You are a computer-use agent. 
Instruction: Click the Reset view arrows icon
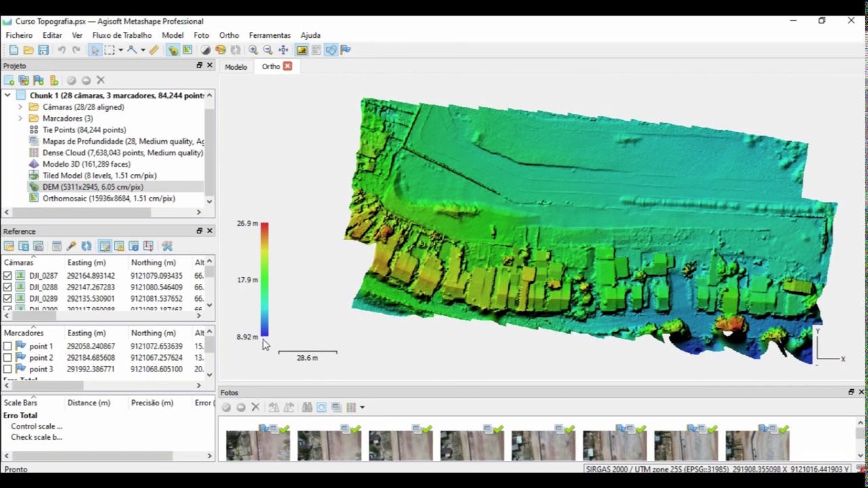(283, 50)
